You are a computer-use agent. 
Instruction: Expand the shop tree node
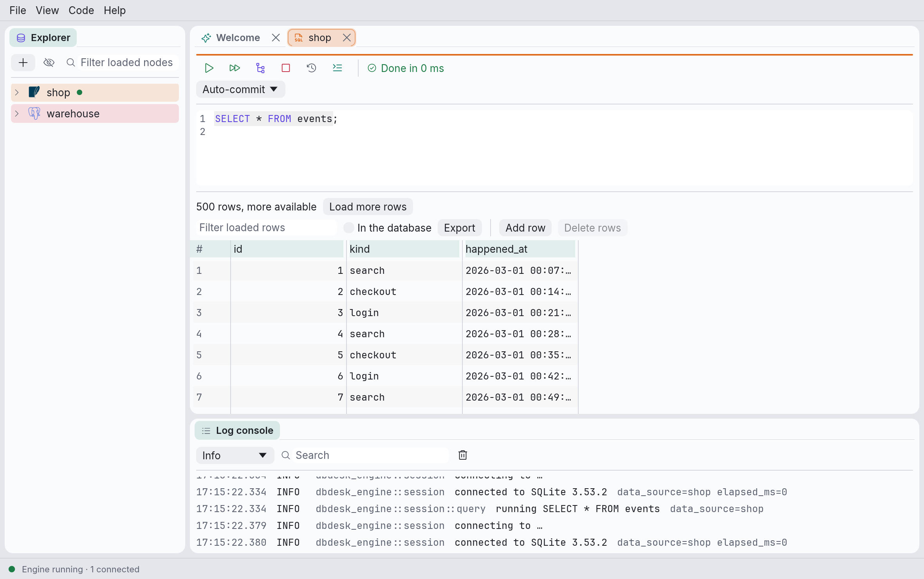click(x=17, y=92)
